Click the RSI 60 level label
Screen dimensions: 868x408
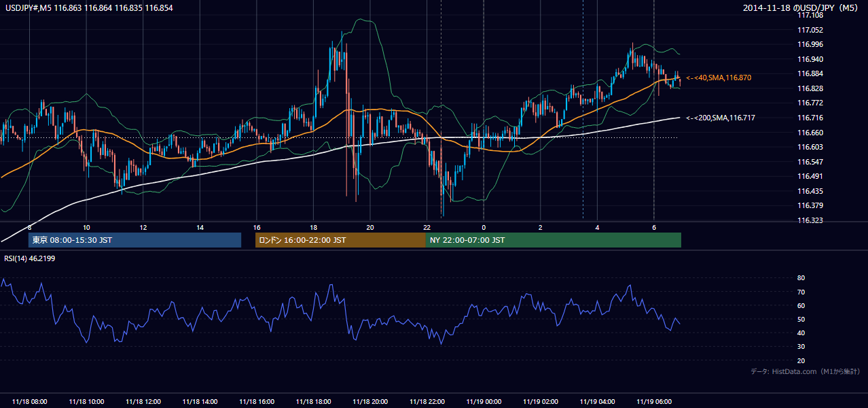coord(801,305)
